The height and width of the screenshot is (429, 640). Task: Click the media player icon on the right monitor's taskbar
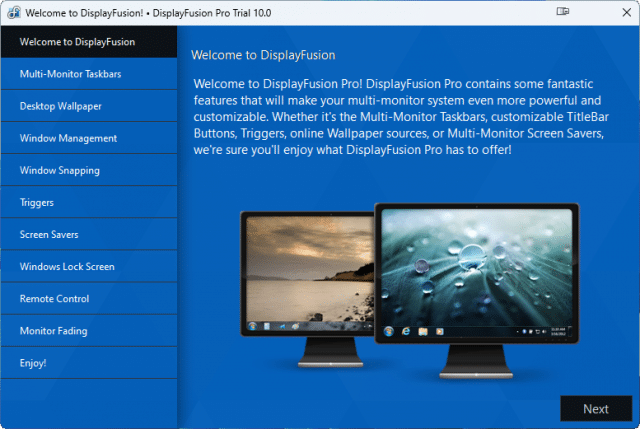[x=440, y=331]
